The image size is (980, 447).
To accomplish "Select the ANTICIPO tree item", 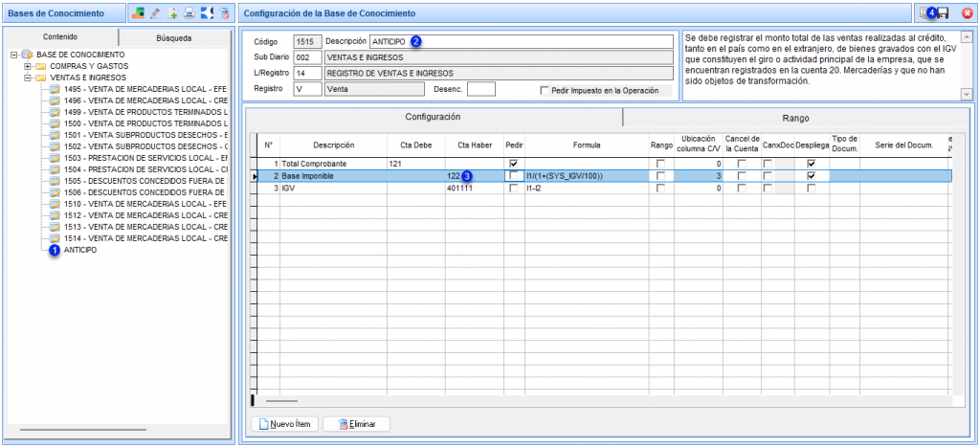I will [80, 250].
